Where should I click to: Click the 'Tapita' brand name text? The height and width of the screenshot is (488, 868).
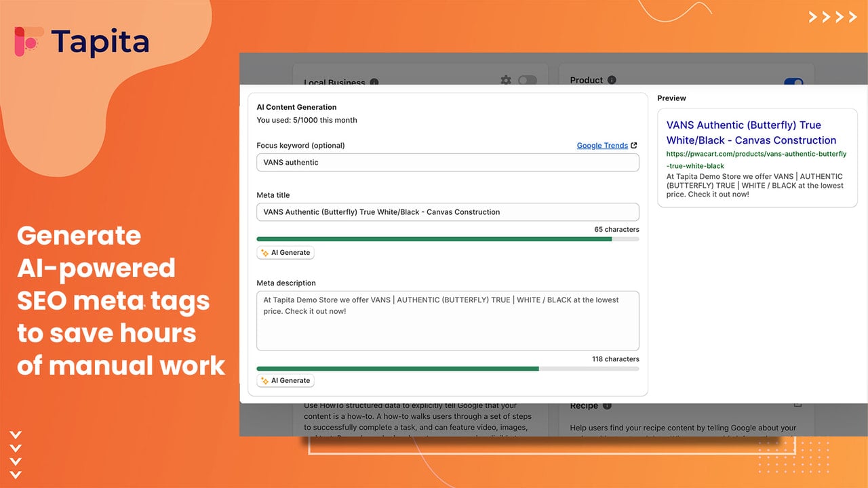tap(100, 42)
